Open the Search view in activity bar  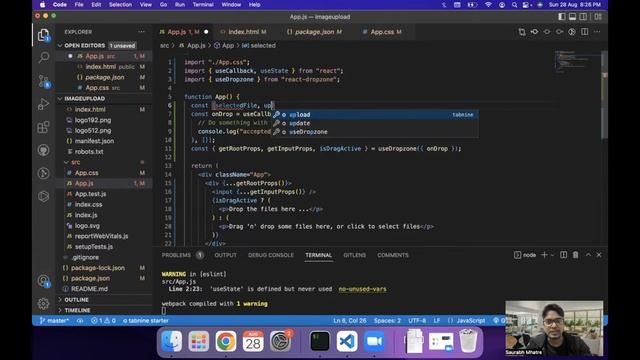click(44, 57)
